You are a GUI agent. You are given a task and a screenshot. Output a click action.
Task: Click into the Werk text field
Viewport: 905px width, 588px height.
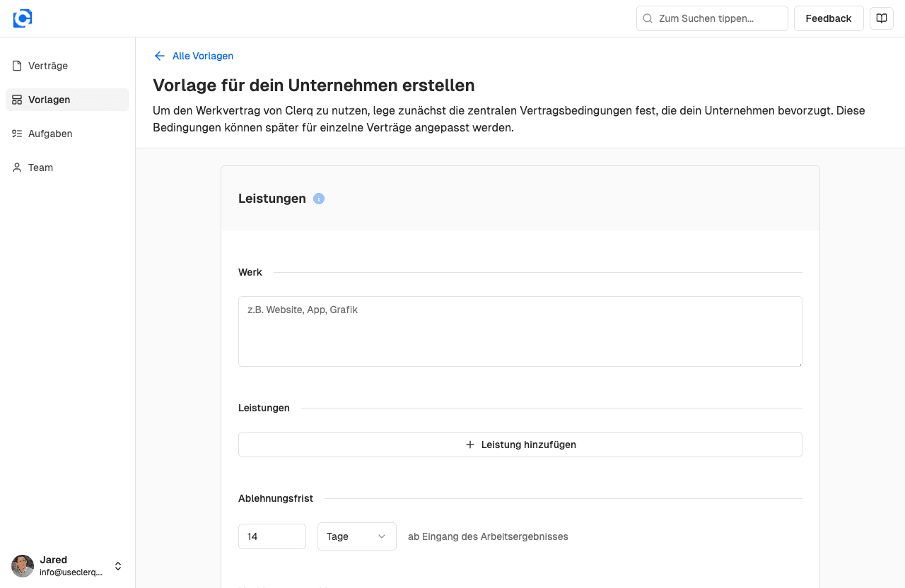click(x=520, y=331)
